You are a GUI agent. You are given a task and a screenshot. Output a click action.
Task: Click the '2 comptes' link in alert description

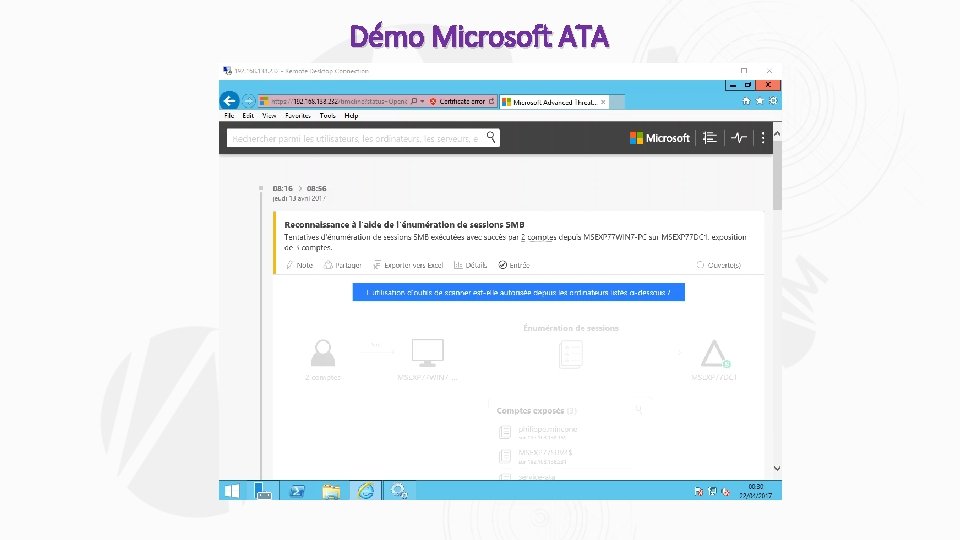(x=538, y=237)
